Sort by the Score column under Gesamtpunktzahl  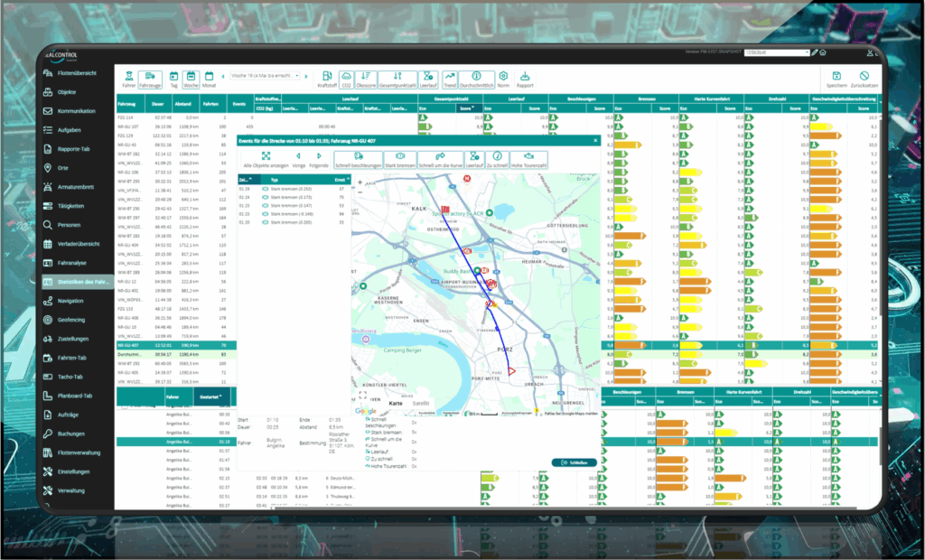466,107
